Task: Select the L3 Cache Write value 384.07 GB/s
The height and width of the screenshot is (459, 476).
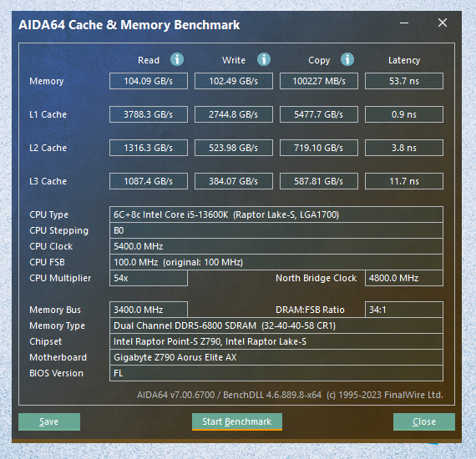Action: [234, 181]
